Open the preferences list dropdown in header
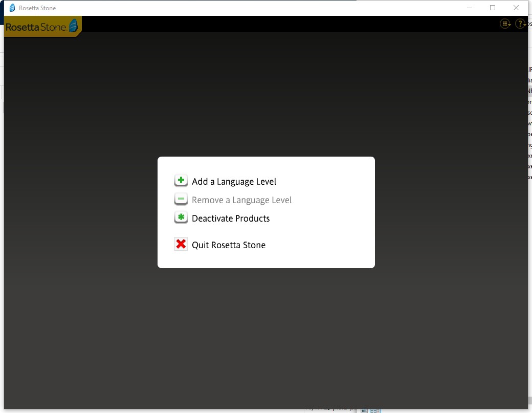 pyautogui.click(x=505, y=24)
